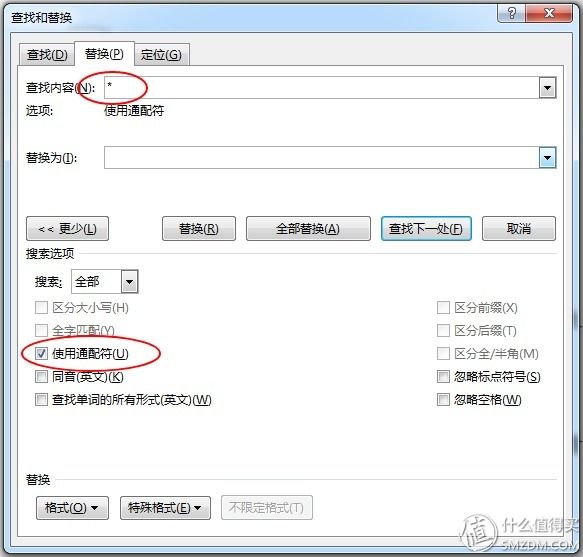Click the 查找下一处(F) button
Image resolution: width=583 pixels, height=557 pixels.
point(426,229)
